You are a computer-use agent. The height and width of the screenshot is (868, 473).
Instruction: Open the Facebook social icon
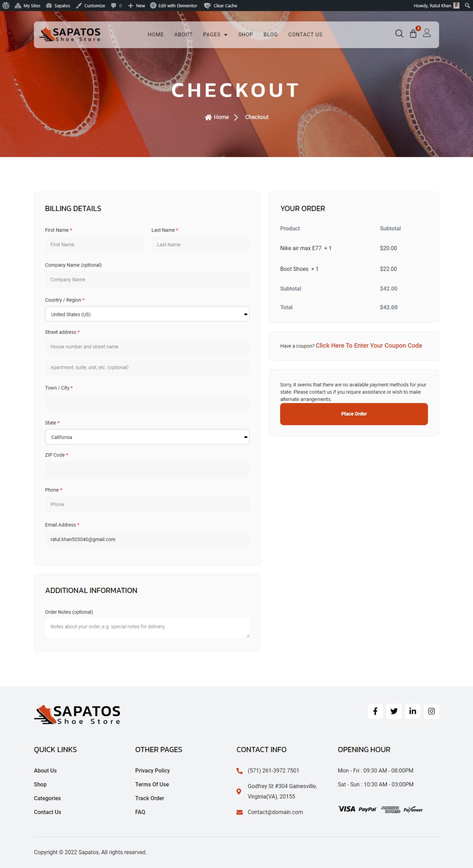pyautogui.click(x=375, y=711)
